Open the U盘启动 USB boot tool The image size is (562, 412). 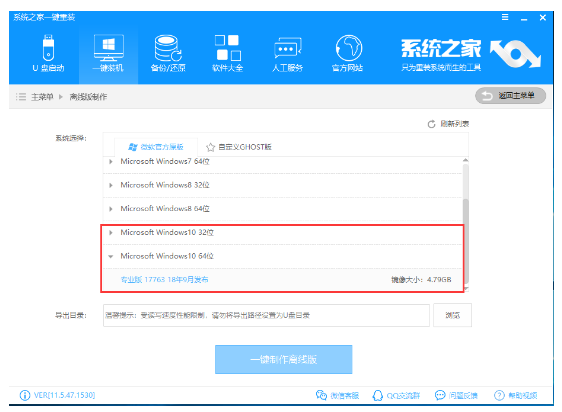coord(48,53)
